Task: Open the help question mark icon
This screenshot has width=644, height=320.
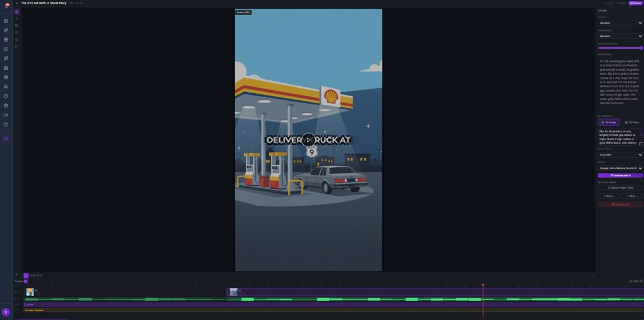Action: pyautogui.click(x=6, y=124)
